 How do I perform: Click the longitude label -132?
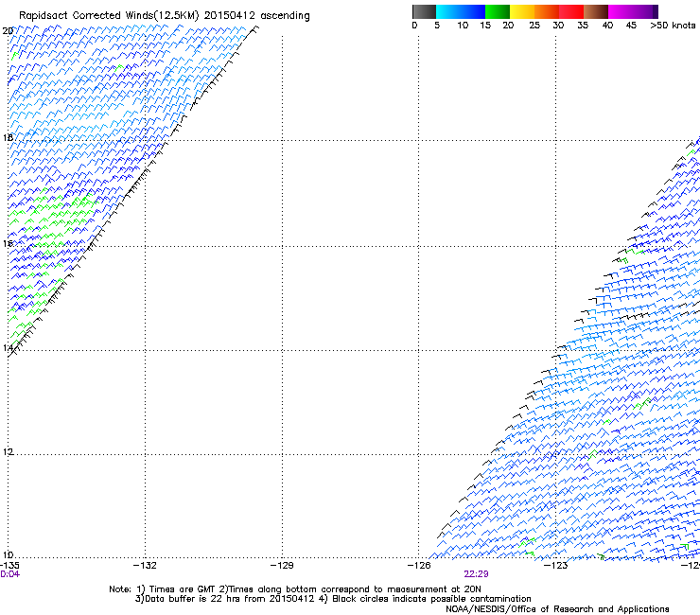tap(145, 566)
